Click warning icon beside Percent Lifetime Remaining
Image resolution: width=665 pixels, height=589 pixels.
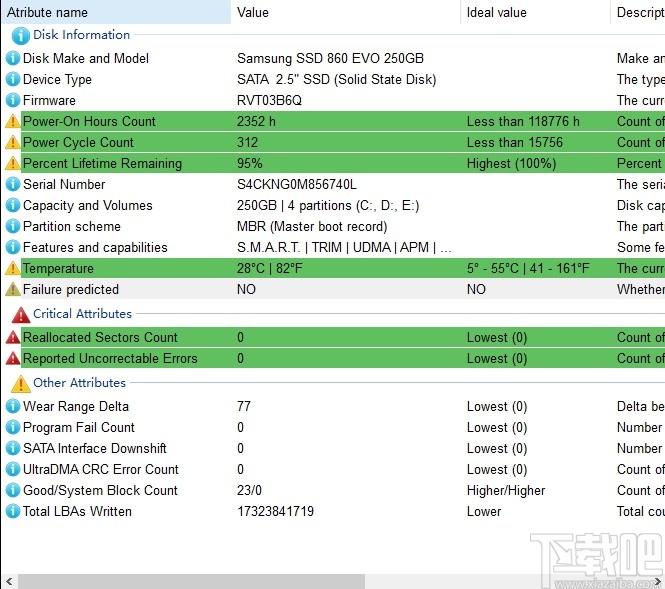coord(13,163)
